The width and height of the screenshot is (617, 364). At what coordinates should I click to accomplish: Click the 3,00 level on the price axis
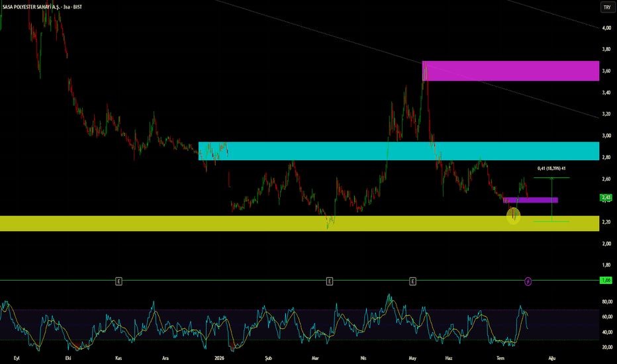pyautogui.click(x=606, y=136)
